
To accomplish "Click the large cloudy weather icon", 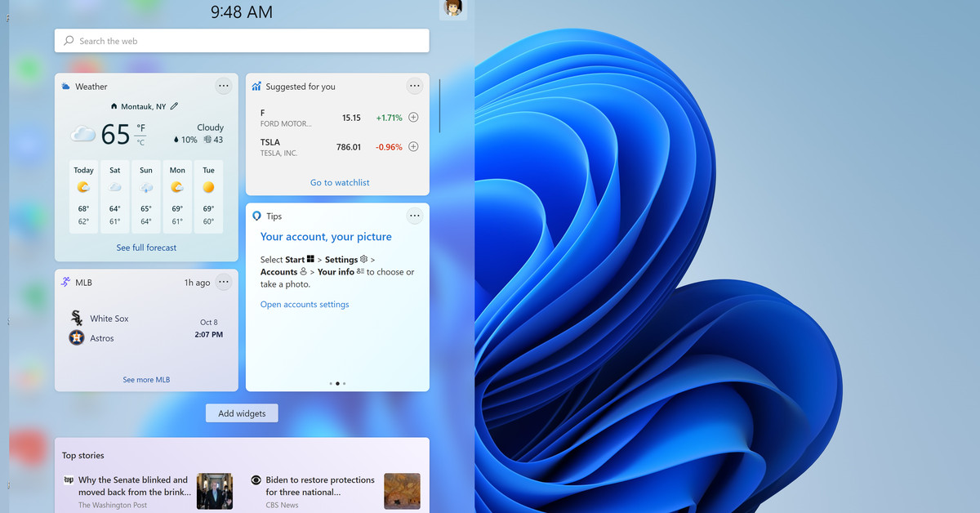I will coord(83,135).
